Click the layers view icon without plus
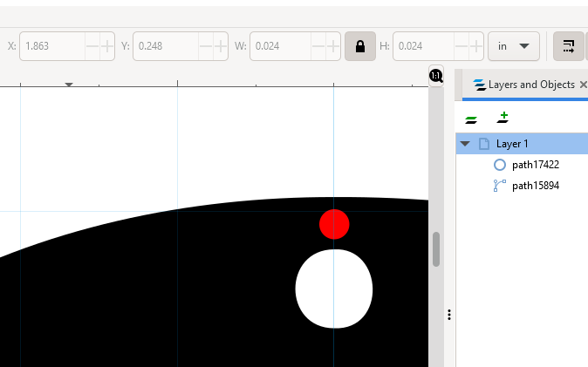This screenshot has width=588, height=367. (x=471, y=119)
